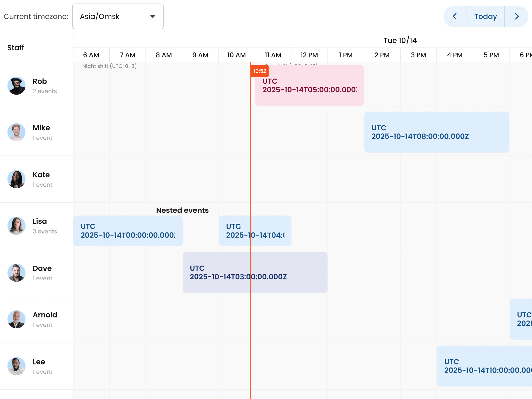532x399 pixels.
Task: Click Lisa's profile avatar
Action: coord(16,226)
